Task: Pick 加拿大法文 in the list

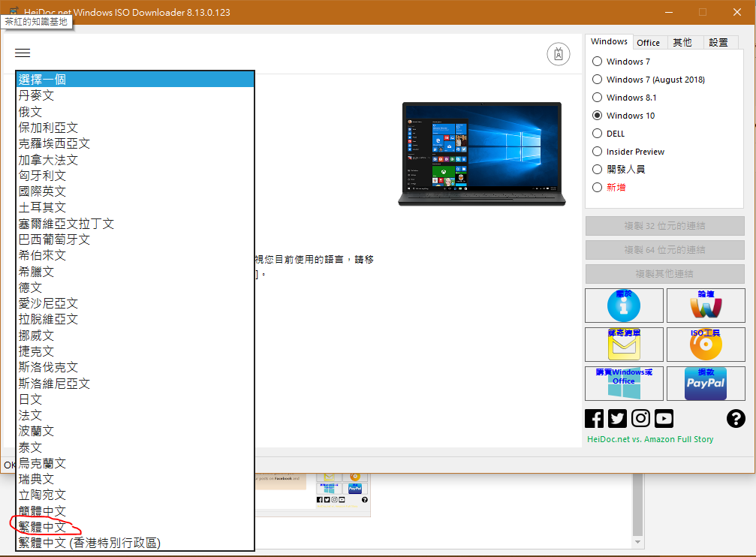Action: (x=135, y=160)
